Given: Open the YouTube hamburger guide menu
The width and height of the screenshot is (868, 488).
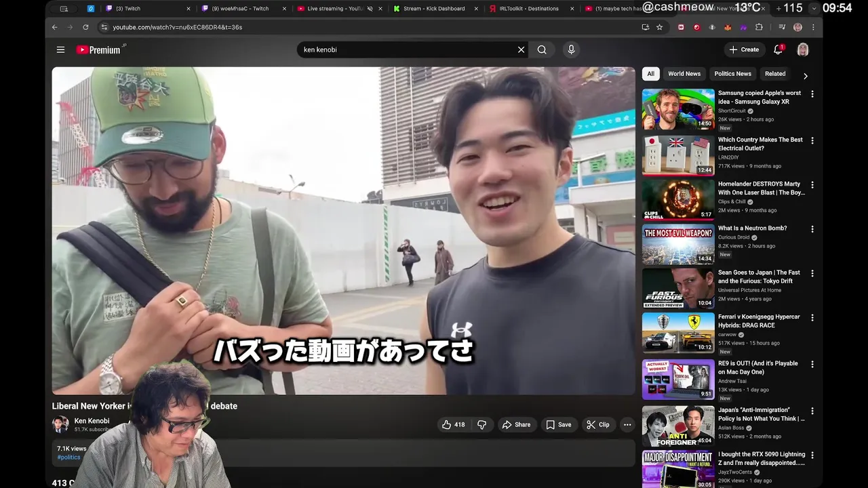Looking at the screenshot, I should tap(60, 49).
